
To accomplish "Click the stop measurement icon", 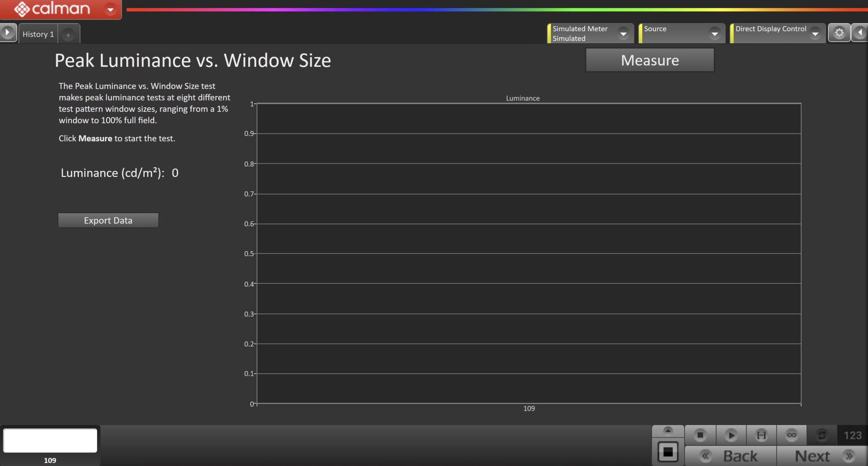I will (x=700, y=435).
